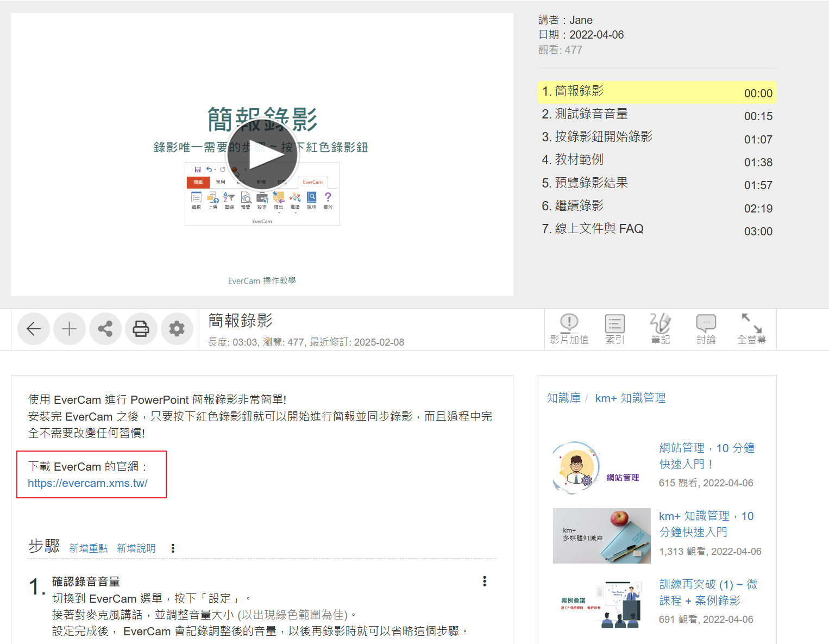Click the print icon button
829x644 pixels.
point(141,329)
